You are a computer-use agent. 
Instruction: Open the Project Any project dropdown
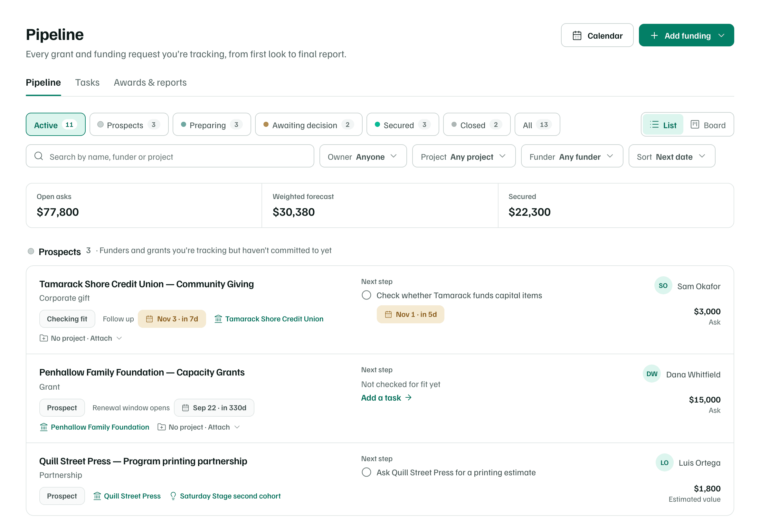click(x=463, y=156)
